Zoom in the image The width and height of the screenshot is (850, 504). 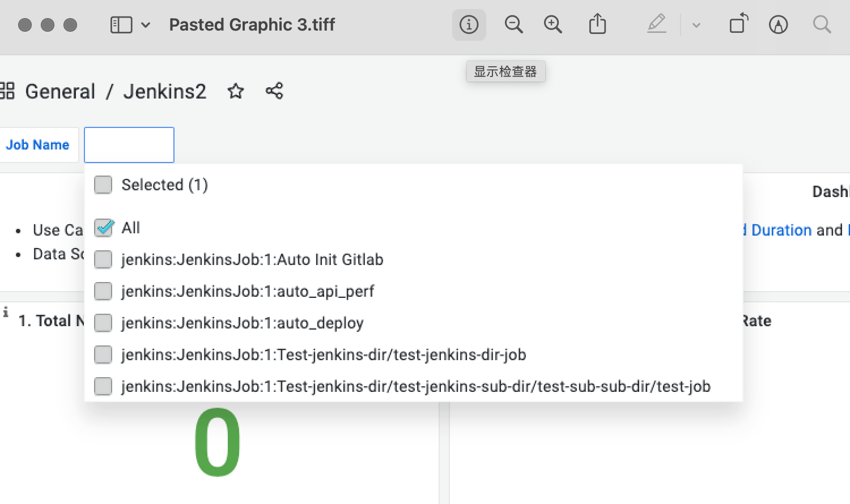point(552,25)
